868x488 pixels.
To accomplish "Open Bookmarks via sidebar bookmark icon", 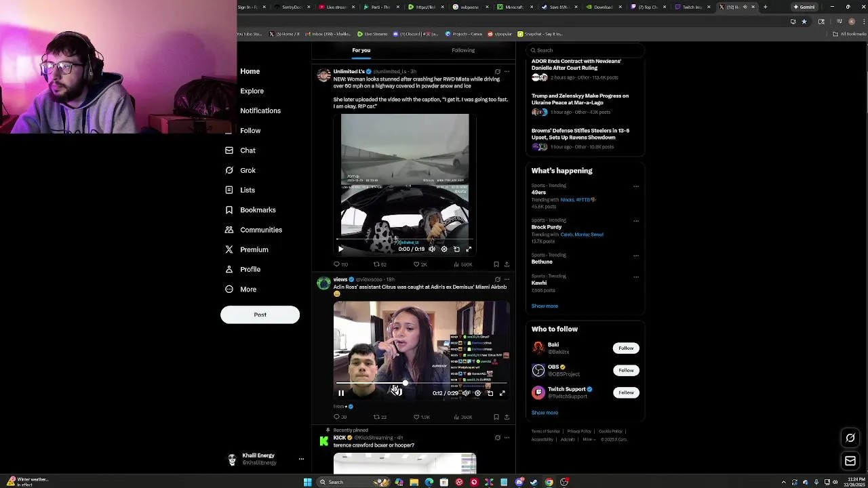I will (229, 210).
